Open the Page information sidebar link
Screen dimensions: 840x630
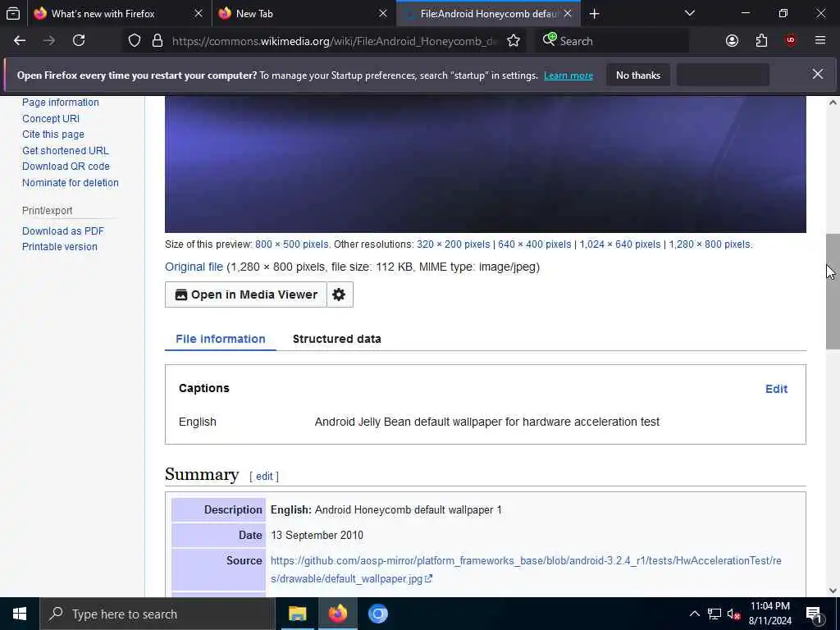pyautogui.click(x=61, y=103)
